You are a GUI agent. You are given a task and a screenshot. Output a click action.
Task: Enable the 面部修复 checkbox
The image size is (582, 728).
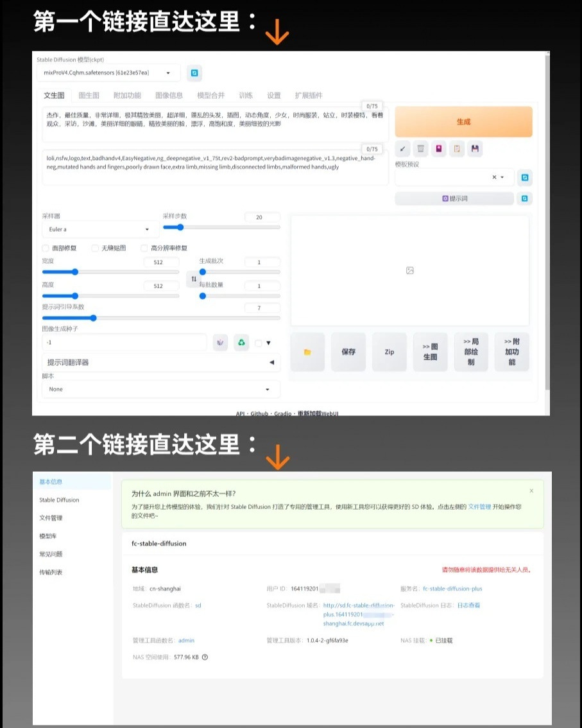[x=46, y=248]
